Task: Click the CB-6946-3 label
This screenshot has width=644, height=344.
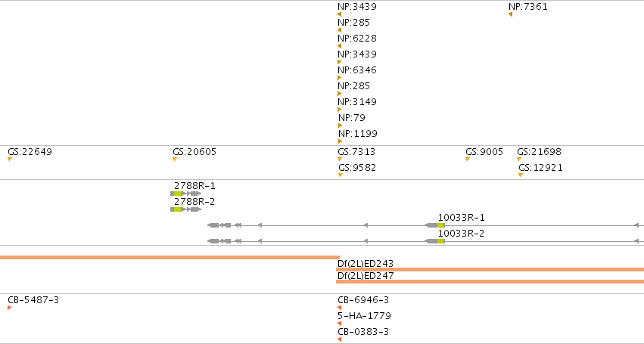Action: pos(363,300)
